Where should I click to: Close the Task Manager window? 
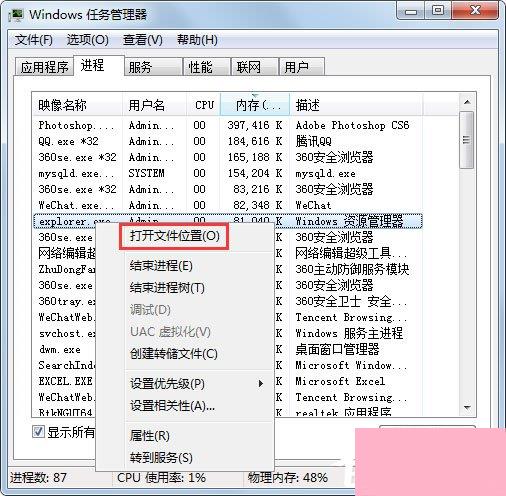click(x=475, y=11)
